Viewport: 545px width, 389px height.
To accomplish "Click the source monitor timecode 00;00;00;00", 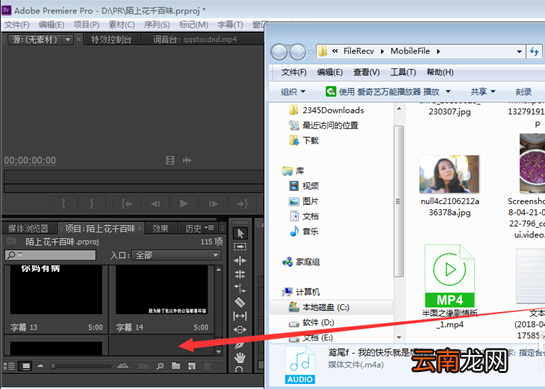I will point(30,161).
